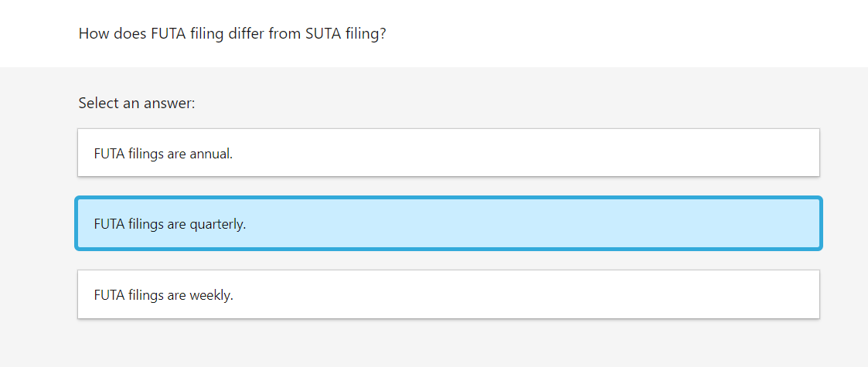Click the white answer box below the highlighted one
This screenshot has width=868, height=367.
coord(448,294)
